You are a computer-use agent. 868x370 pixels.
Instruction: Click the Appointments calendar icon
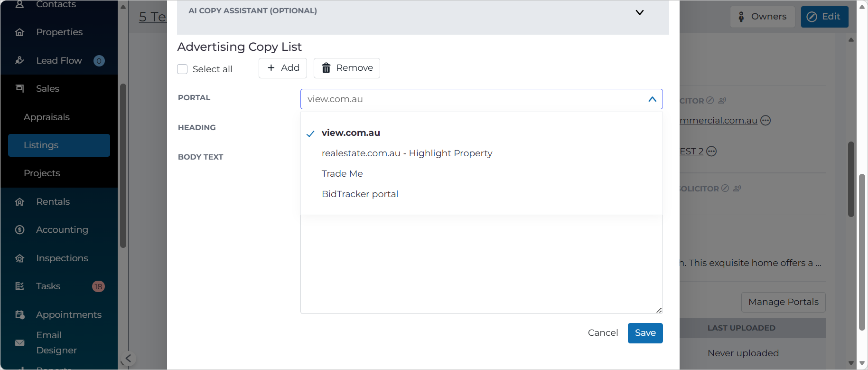point(19,314)
